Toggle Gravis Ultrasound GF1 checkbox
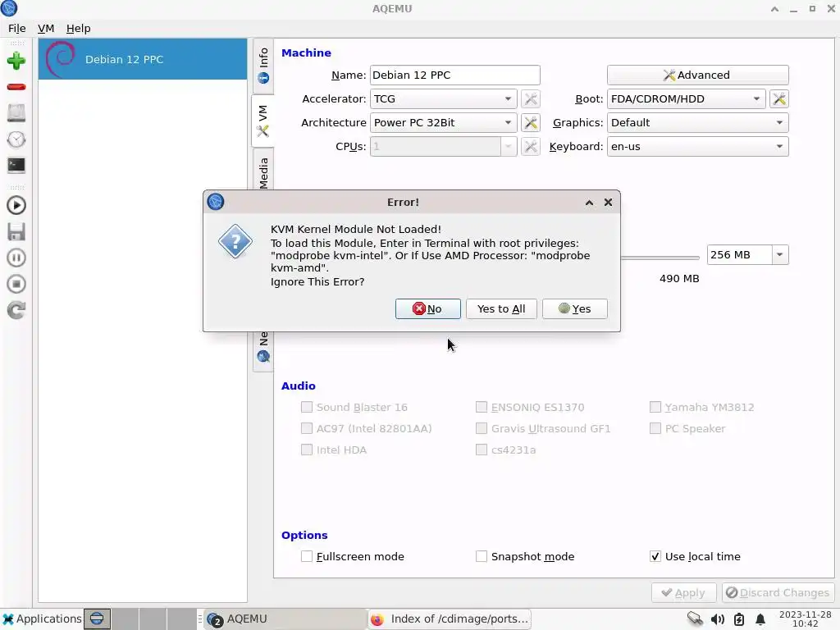 [481, 428]
